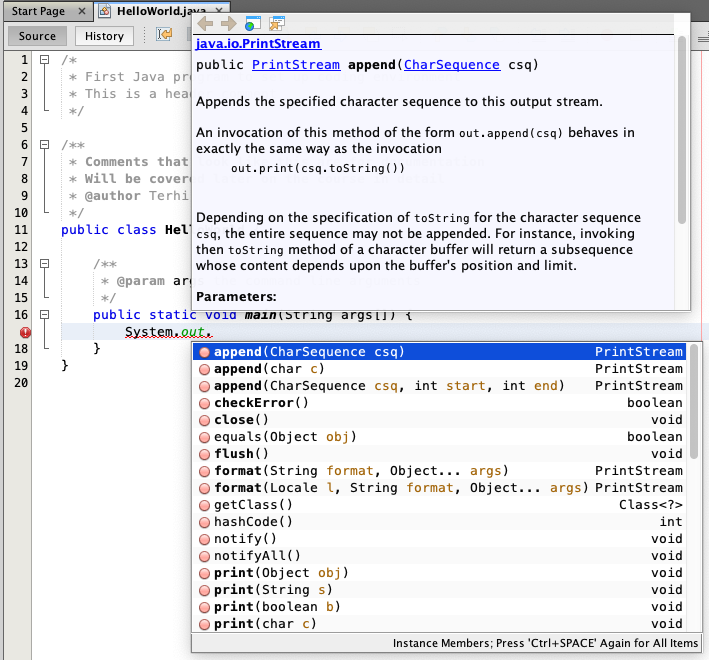Click the HelloWorld.java file icon in tab
This screenshot has width=709, height=660.
pyautogui.click(x=105, y=11)
